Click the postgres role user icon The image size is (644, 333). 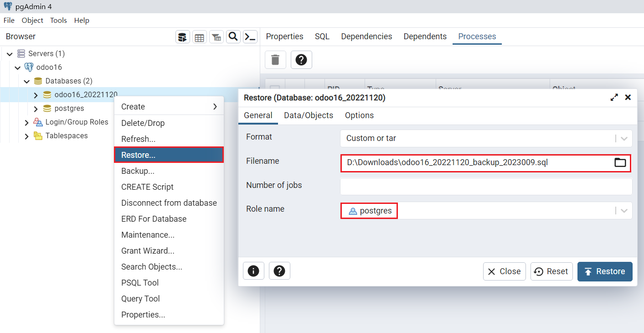pos(353,211)
